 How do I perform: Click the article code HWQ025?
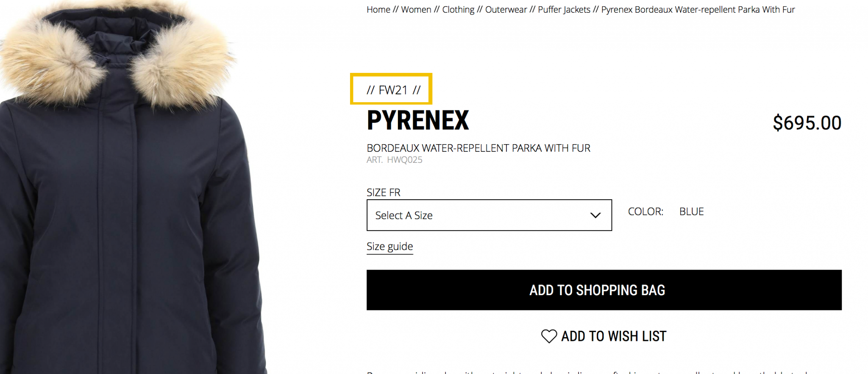[404, 160]
